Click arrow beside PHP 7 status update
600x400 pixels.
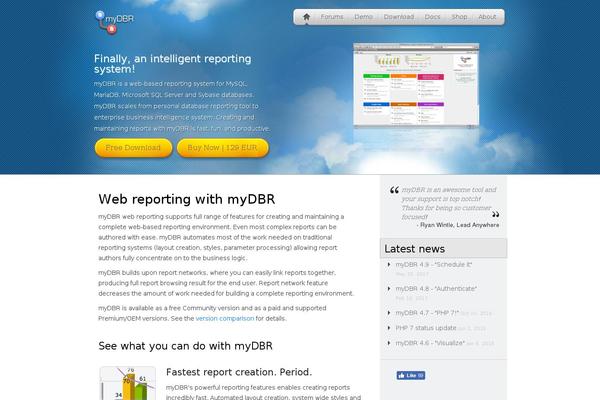[389, 328]
